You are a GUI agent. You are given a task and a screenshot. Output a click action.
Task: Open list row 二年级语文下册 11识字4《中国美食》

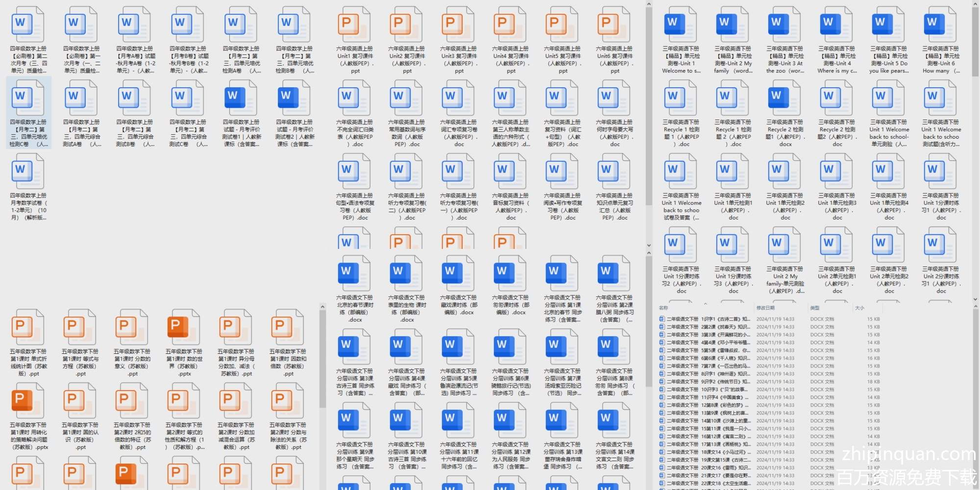(769, 397)
